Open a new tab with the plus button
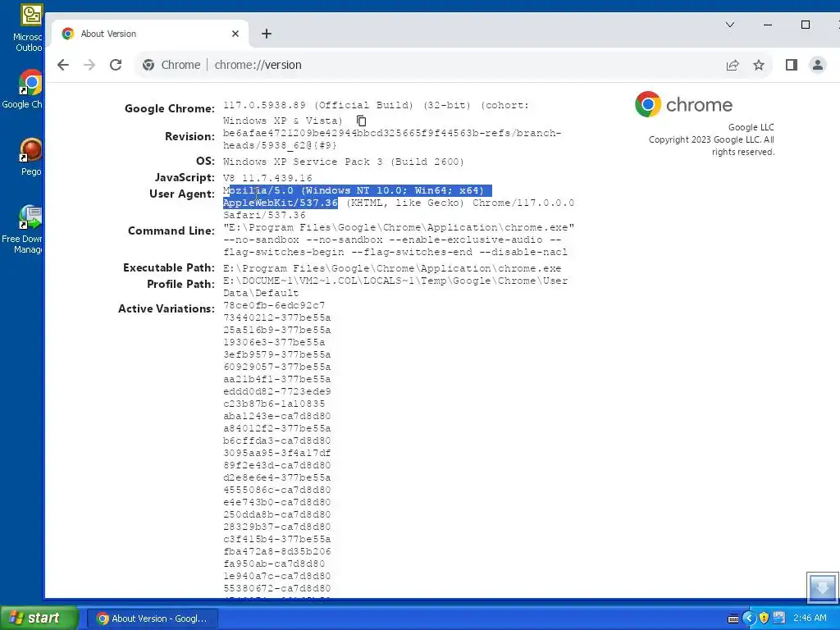 [267, 34]
